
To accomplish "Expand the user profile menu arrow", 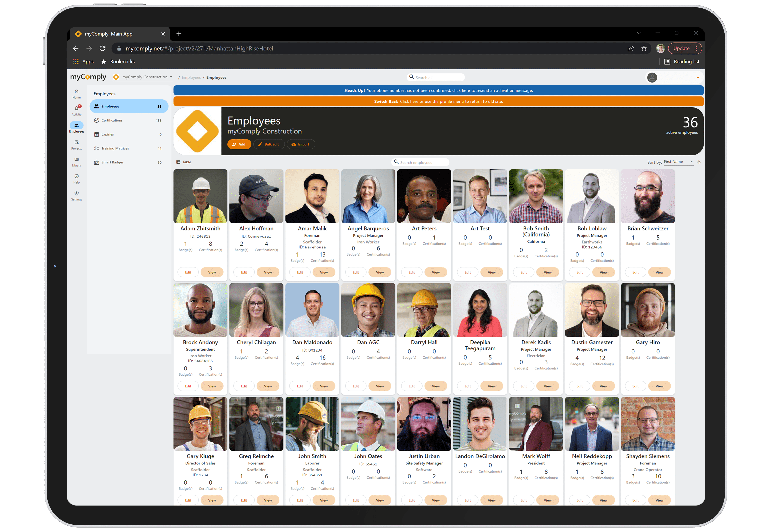I will 698,78.
